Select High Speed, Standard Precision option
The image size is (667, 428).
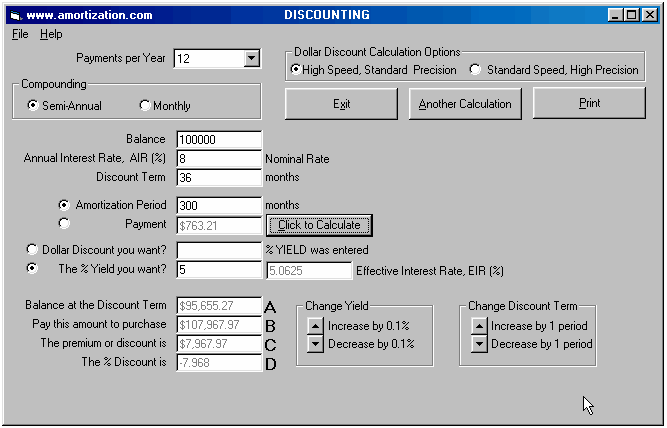click(x=296, y=70)
